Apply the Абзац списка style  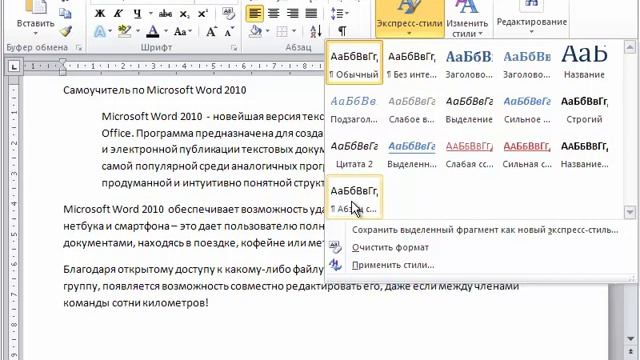(354, 197)
